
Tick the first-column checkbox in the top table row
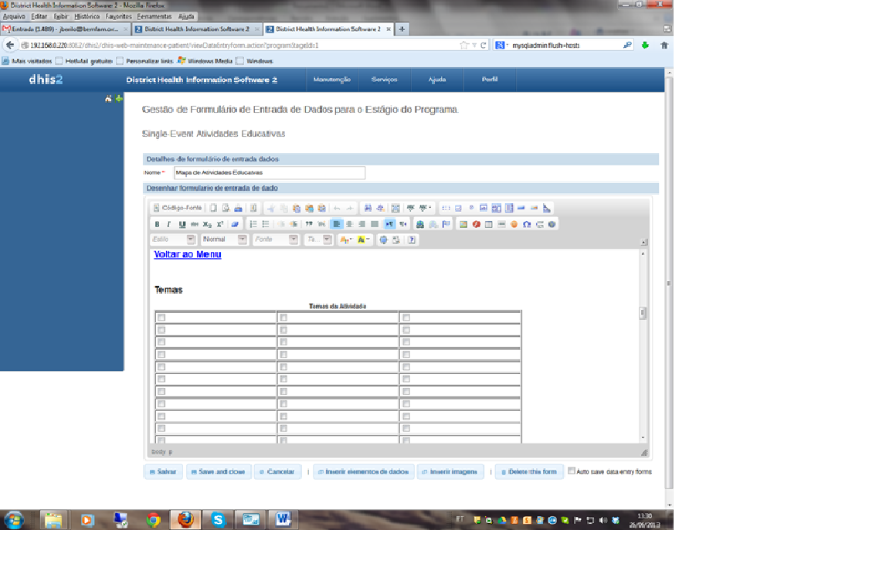tap(161, 318)
